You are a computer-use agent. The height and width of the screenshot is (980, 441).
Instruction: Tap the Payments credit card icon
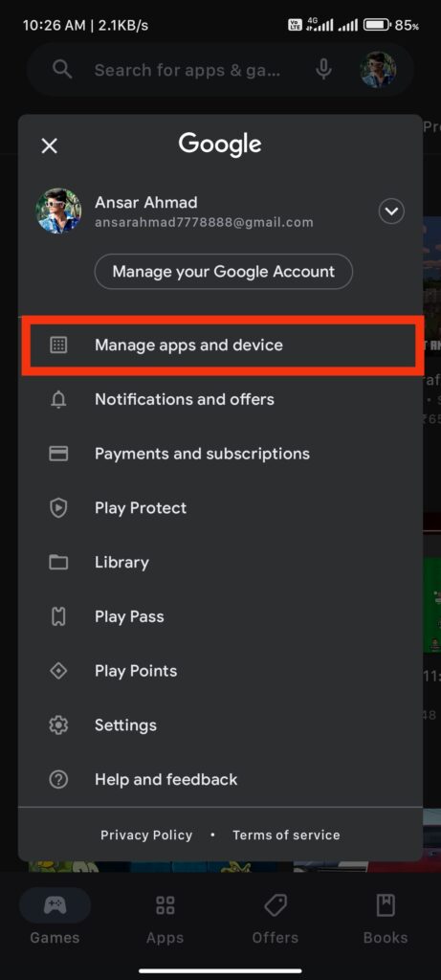click(x=58, y=454)
